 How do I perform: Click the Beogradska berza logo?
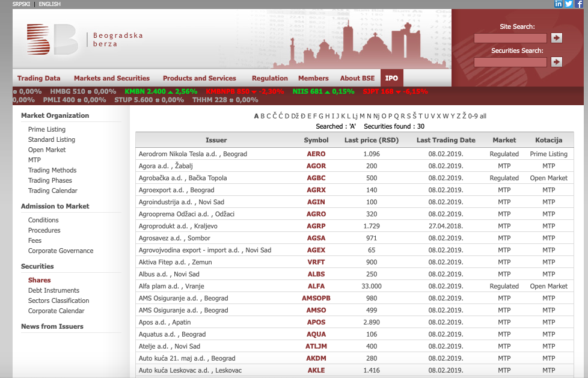point(85,40)
